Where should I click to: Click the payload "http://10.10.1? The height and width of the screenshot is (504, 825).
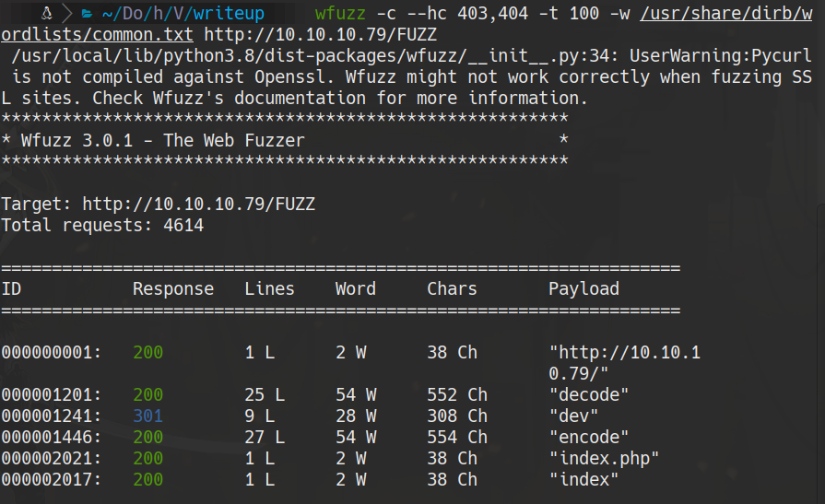625,353
